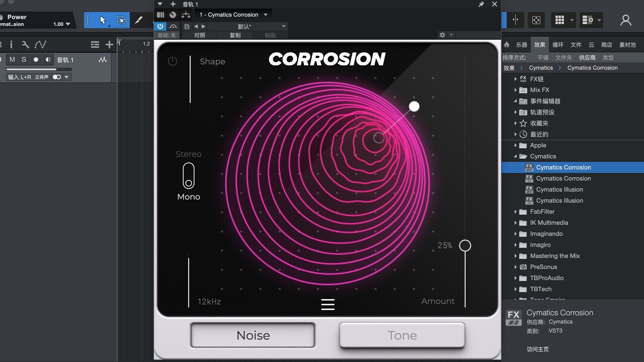Expand the FabFilter folder
The height and width of the screenshot is (362, 644).
pos(516,212)
